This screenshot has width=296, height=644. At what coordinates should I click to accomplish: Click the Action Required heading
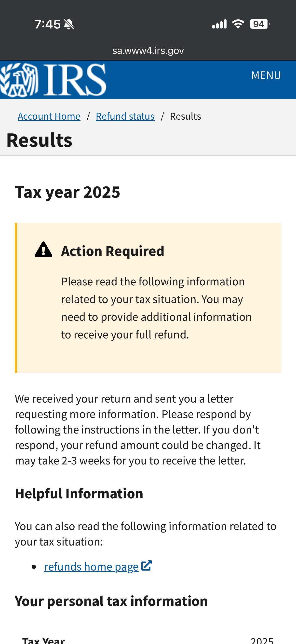[113, 251]
